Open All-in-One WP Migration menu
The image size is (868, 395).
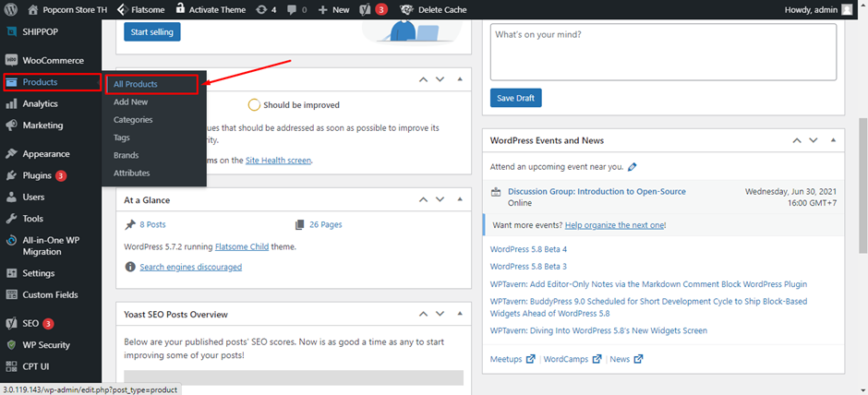coord(51,246)
